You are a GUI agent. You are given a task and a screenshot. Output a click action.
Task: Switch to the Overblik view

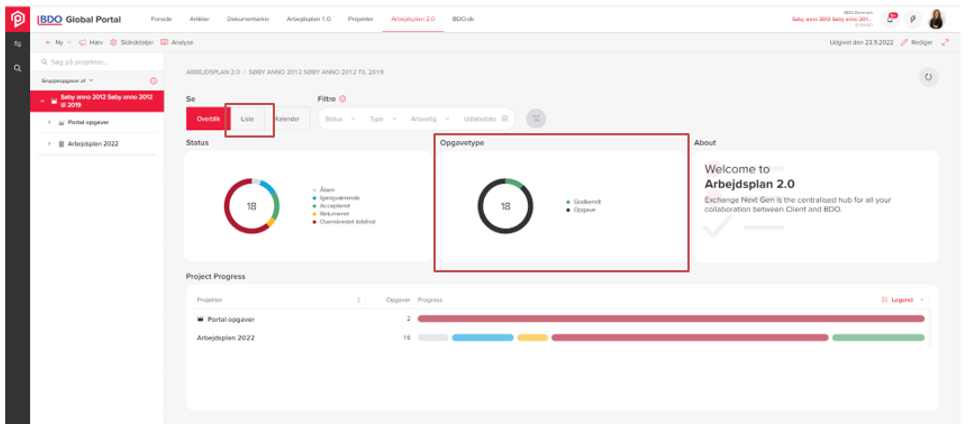[x=207, y=119]
